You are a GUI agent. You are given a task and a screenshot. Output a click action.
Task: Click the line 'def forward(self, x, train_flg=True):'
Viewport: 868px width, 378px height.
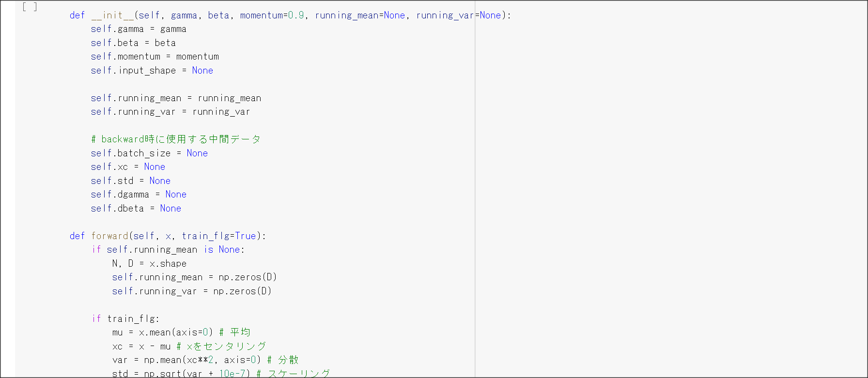[x=168, y=236]
